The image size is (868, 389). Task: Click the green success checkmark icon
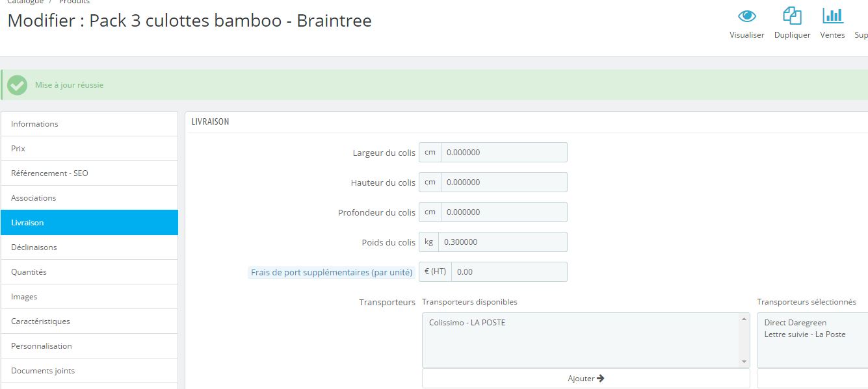tap(18, 85)
